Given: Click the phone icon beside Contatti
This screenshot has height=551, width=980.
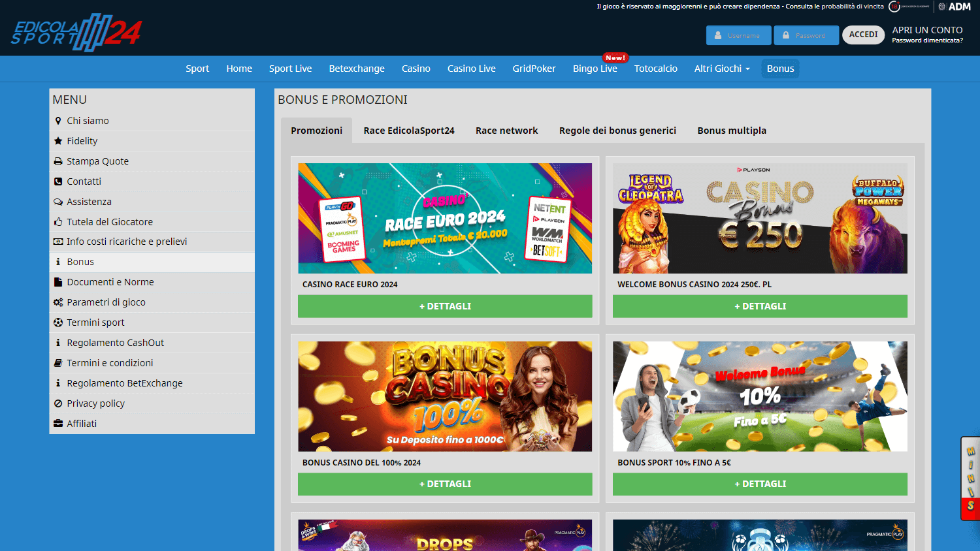Looking at the screenshot, I should pyautogui.click(x=58, y=181).
